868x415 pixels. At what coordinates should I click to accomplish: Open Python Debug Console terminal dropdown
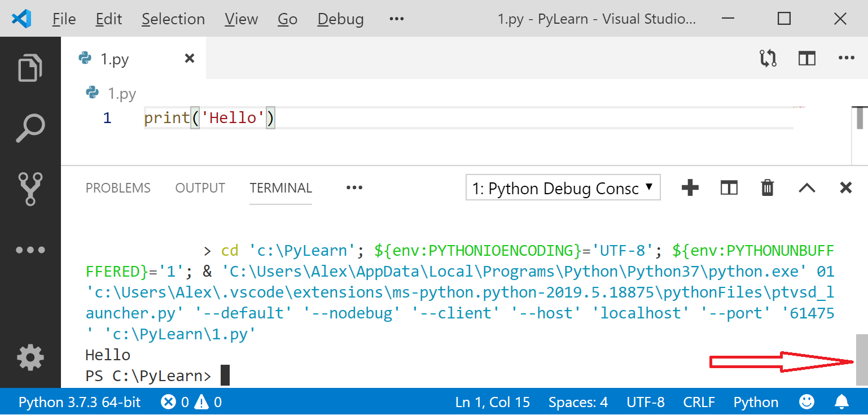563,188
